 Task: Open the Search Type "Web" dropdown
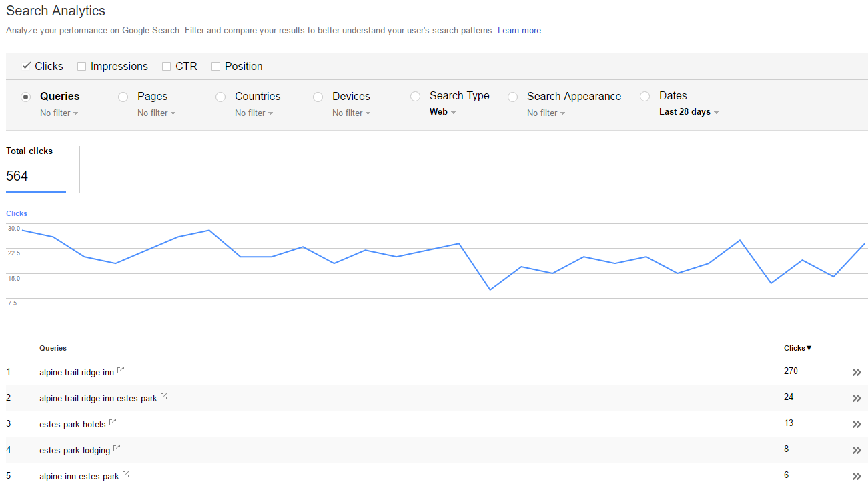[442, 112]
